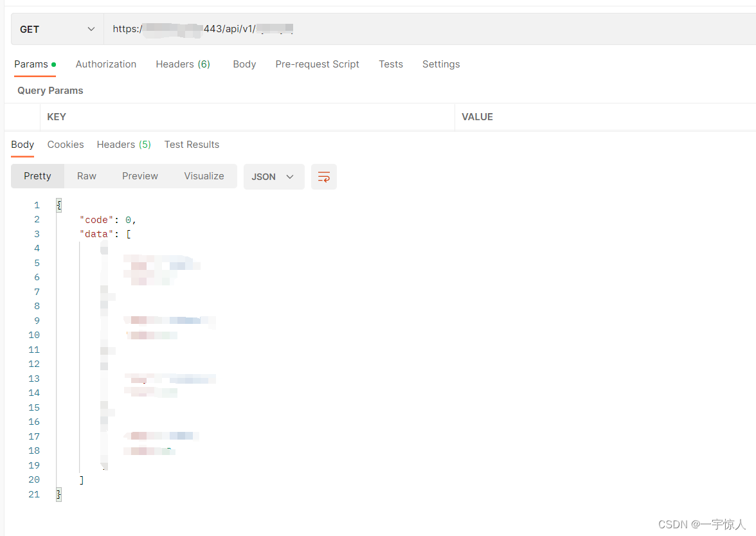Open the request Settings tab

click(441, 64)
